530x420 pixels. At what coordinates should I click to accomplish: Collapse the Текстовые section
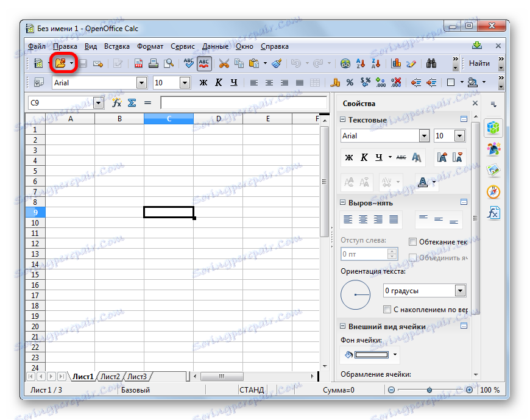click(342, 119)
